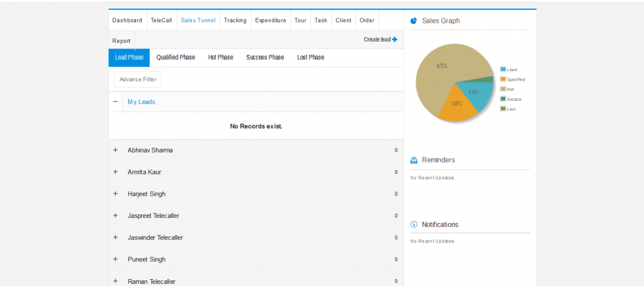Click the lead count for Harjeet Singh
The image size is (644, 286).
click(396, 194)
